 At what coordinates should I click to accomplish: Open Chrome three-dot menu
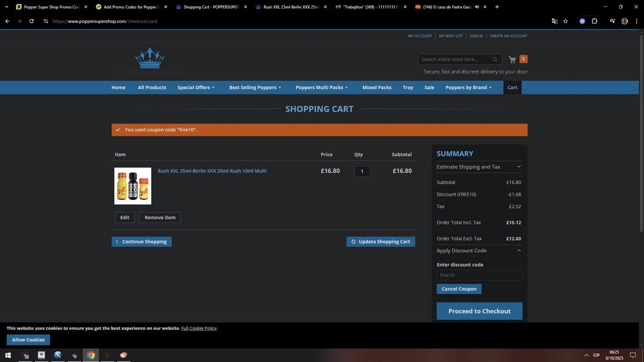point(637,21)
